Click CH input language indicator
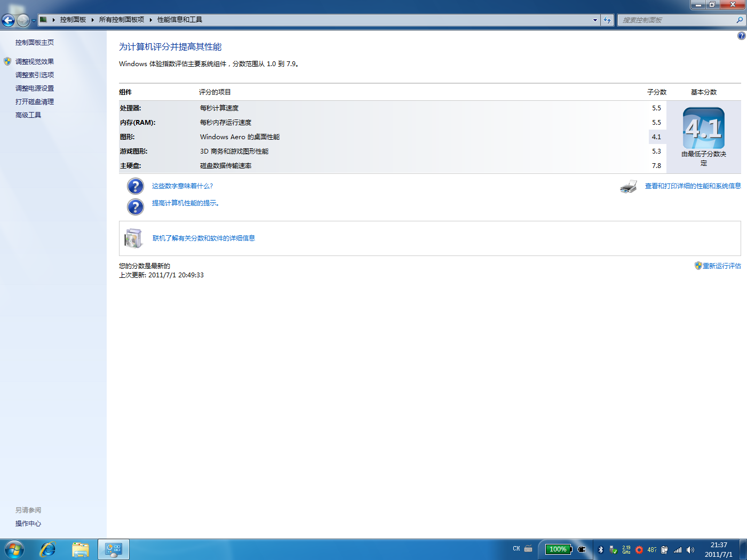This screenshot has width=747, height=560. click(x=516, y=549)
